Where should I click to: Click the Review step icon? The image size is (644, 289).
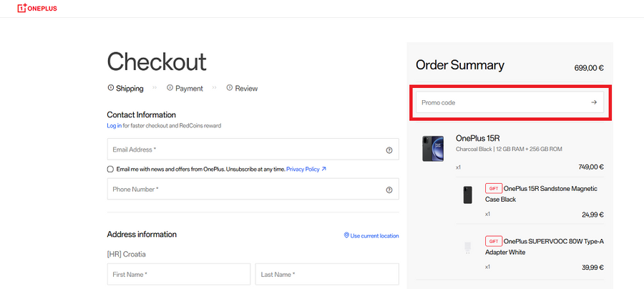230,88
